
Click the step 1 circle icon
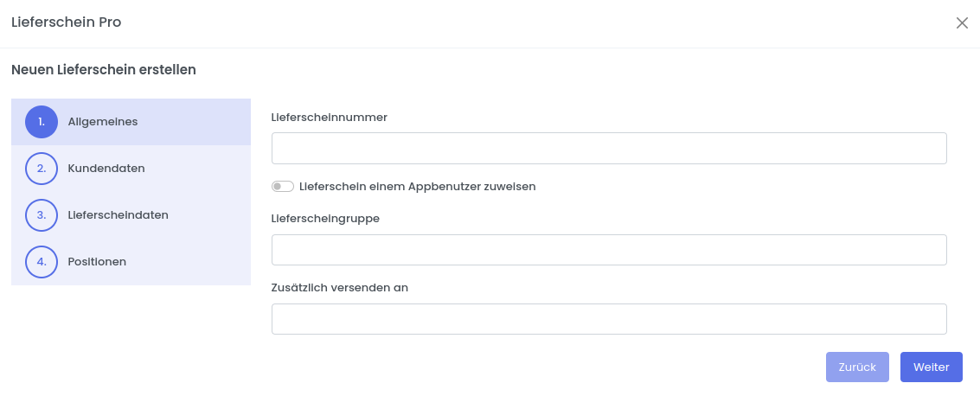pyautogui.click(x=42, y=122)
